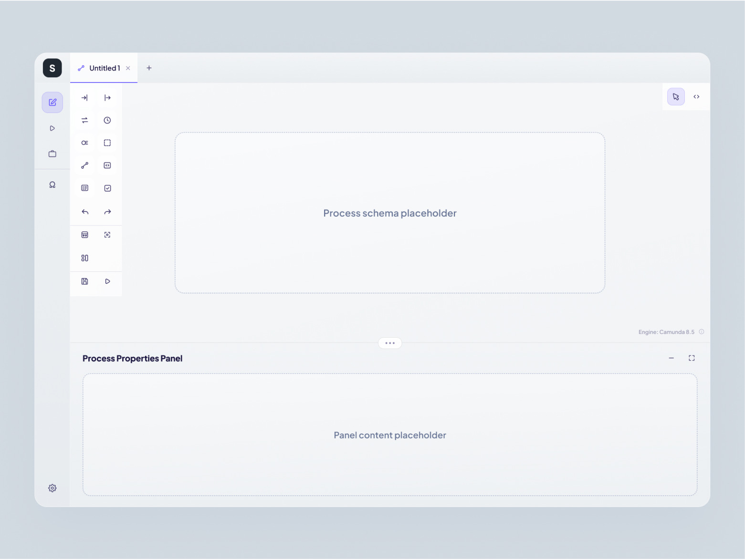Click the Process Properties Panel heading
This screenshot has width=745, height=560.
[132, 359]
